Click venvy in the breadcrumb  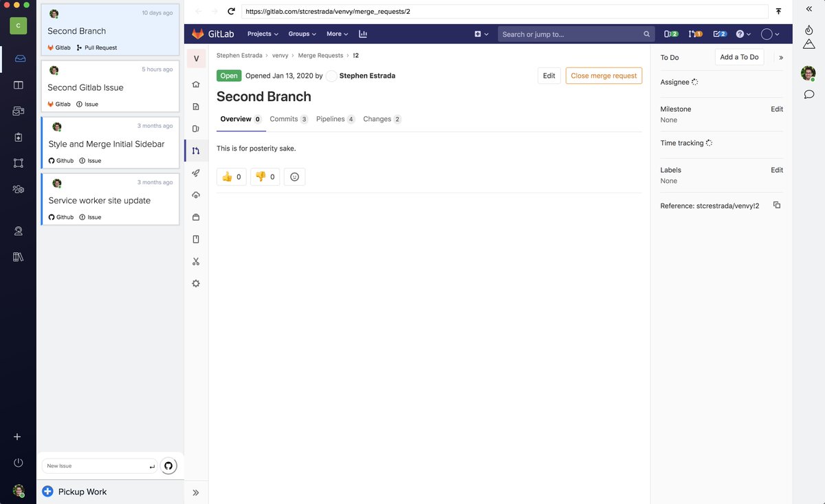[280, 55]
